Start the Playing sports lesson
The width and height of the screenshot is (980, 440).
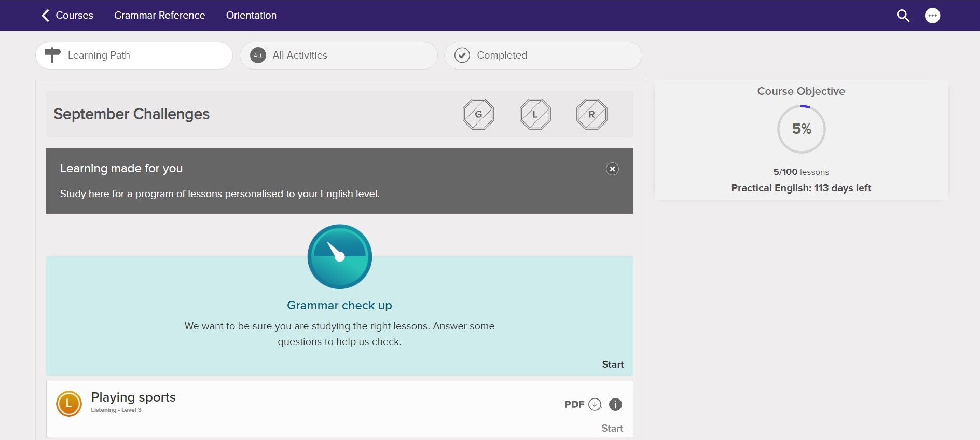[612, 428]
